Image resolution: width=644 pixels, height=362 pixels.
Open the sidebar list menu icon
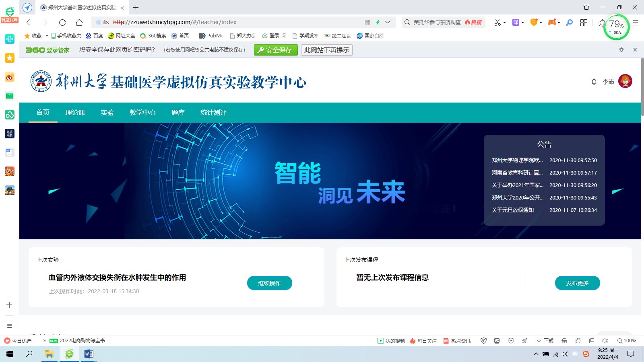tap(9, 326)
